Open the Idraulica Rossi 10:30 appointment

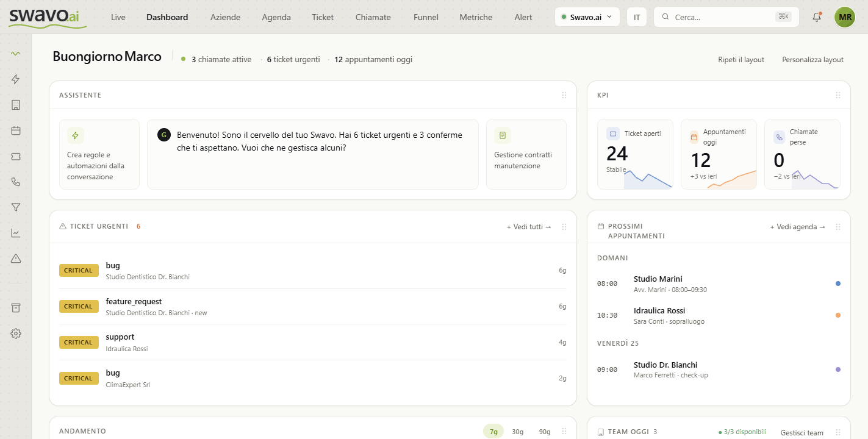pyautogui.click(x=719, y=315)
